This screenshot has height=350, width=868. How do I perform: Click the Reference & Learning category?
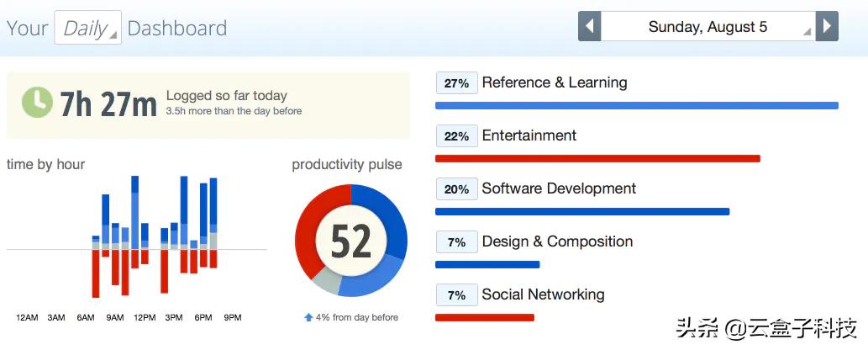554,82
